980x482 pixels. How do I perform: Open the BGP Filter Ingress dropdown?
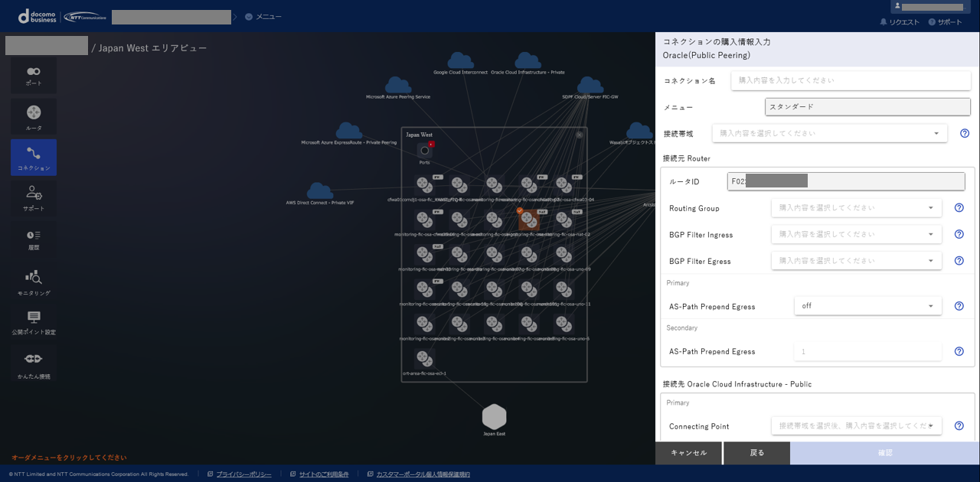pyautogui.click(x=856, y=234)
